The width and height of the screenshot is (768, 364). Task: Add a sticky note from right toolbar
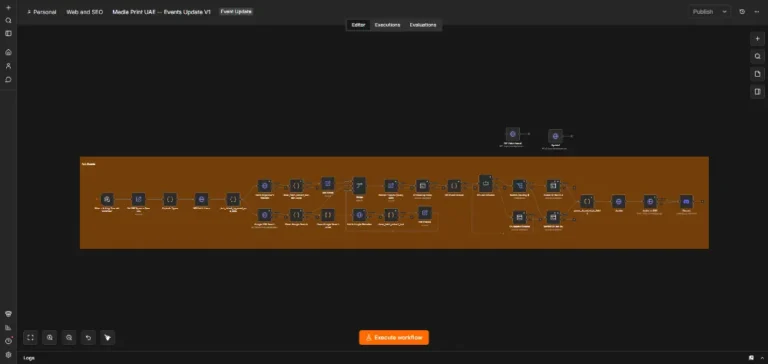[757, 74]
